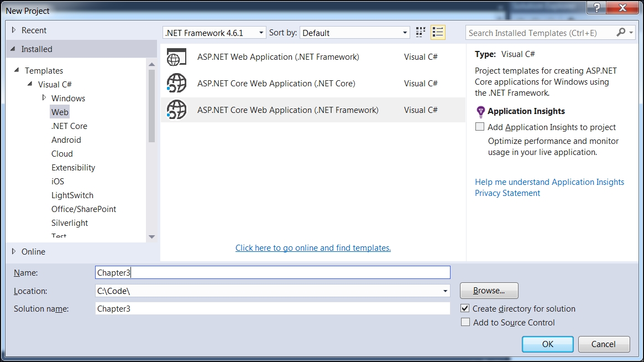Open the Sort by Default dropdown

[355, 33]
